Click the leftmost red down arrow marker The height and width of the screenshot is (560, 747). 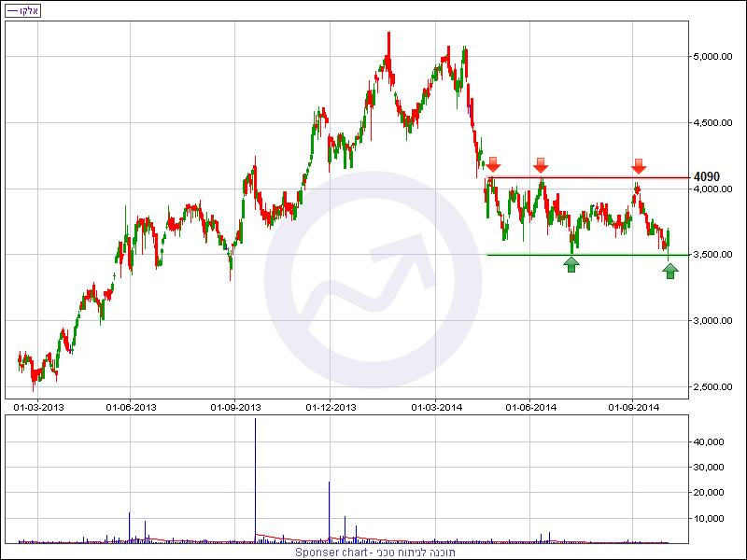(493, 165)
